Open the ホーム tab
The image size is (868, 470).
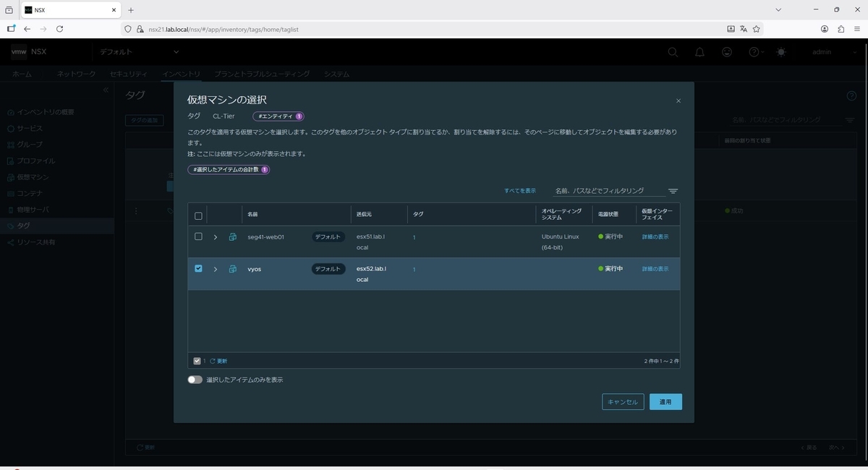(22, 74)
